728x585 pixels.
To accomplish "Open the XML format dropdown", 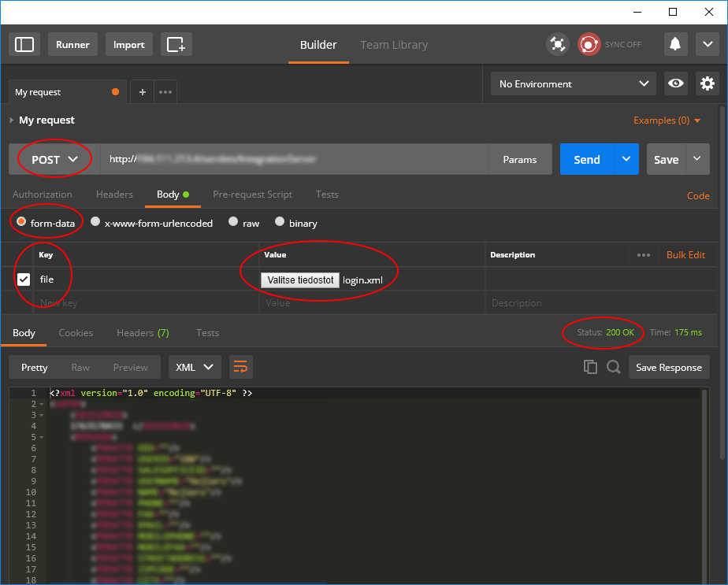I will 195,367.
